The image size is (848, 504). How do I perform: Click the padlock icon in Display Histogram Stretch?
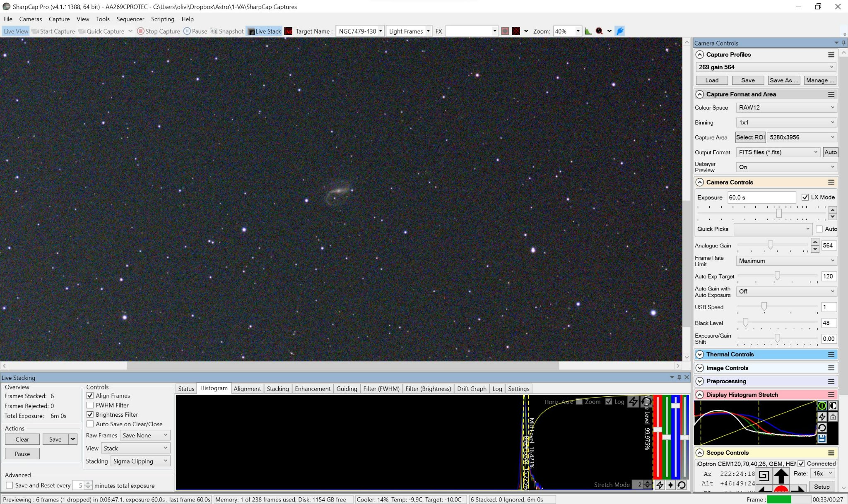click(x=833, y=417)
